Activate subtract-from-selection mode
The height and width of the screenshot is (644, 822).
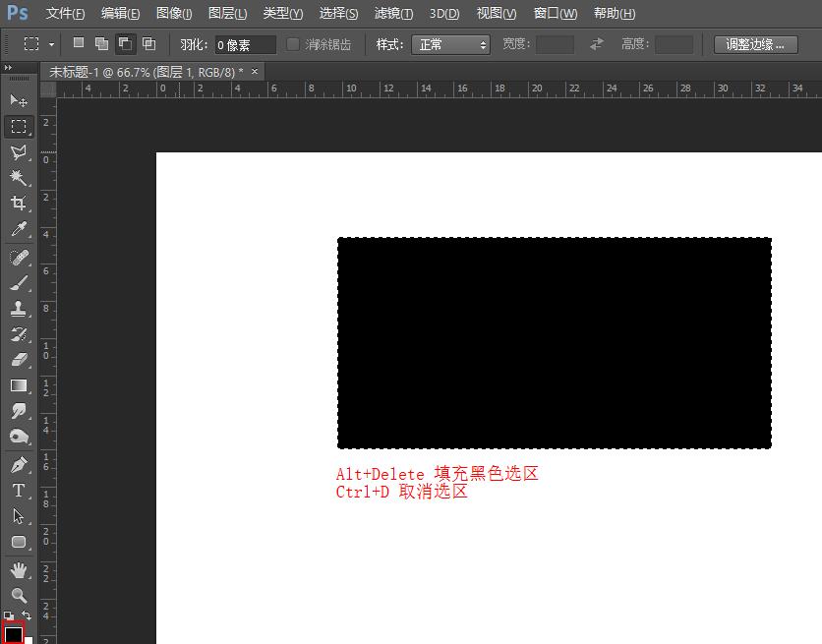(x=125, y=43)
